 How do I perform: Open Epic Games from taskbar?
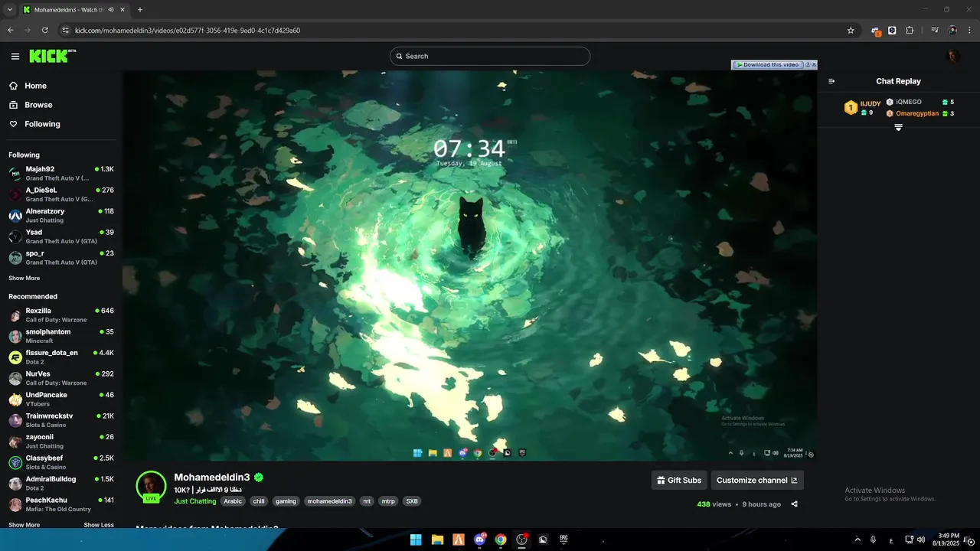pyautogui.click(x=563, y=540)
